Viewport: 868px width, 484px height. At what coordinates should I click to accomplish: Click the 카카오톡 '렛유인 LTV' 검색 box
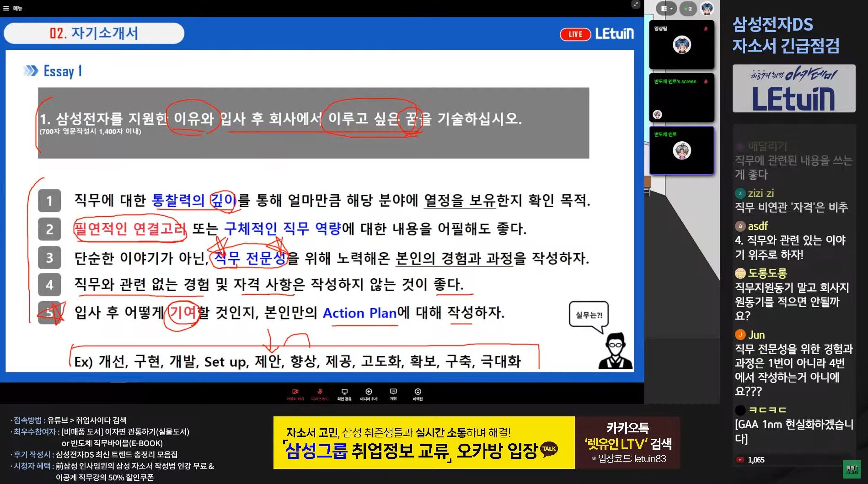coord(627,442)
